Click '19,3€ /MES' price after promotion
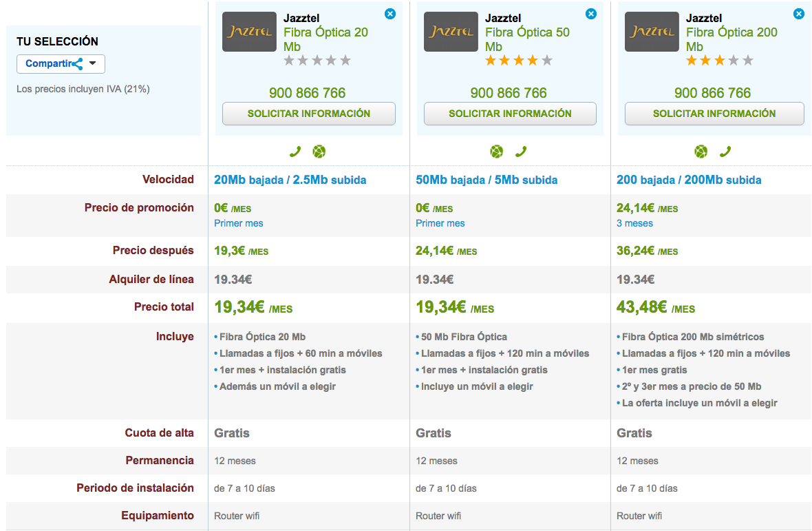812x531 pixels. pyautogui.click(x=242, y=251)
